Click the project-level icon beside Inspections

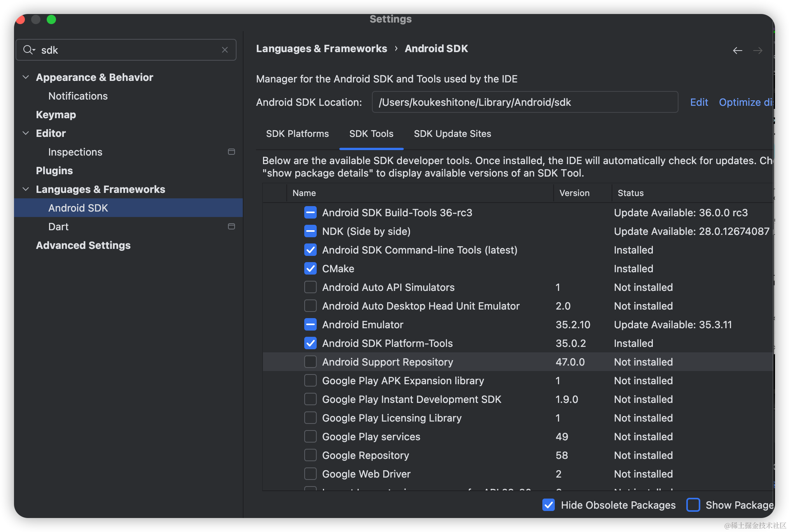tap(231, 152)
